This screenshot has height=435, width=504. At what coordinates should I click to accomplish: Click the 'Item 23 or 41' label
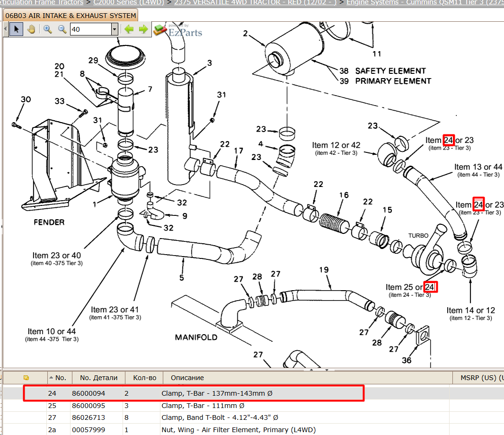pos(115,310)
